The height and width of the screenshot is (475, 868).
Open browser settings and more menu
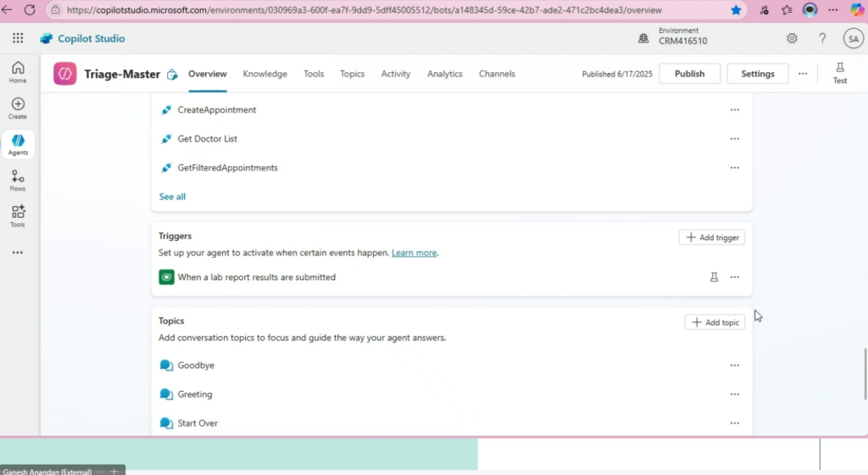(832, 10)
